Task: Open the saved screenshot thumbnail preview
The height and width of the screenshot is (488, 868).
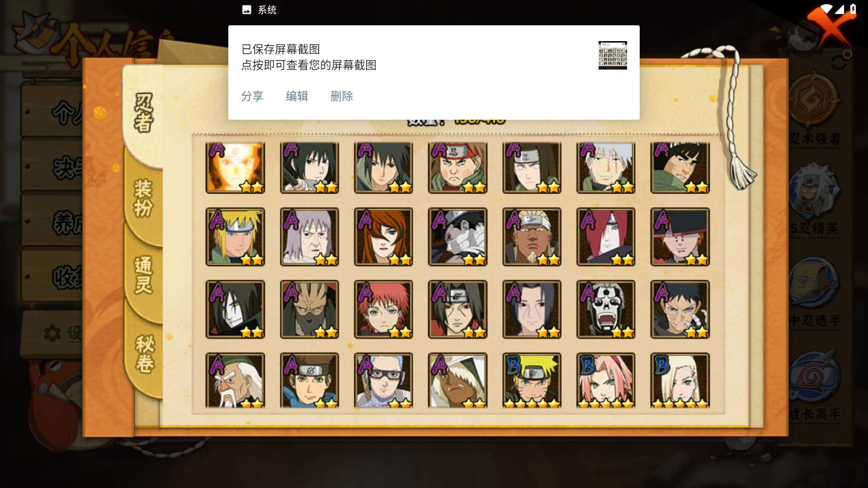Action: click(x=613, y=55)
